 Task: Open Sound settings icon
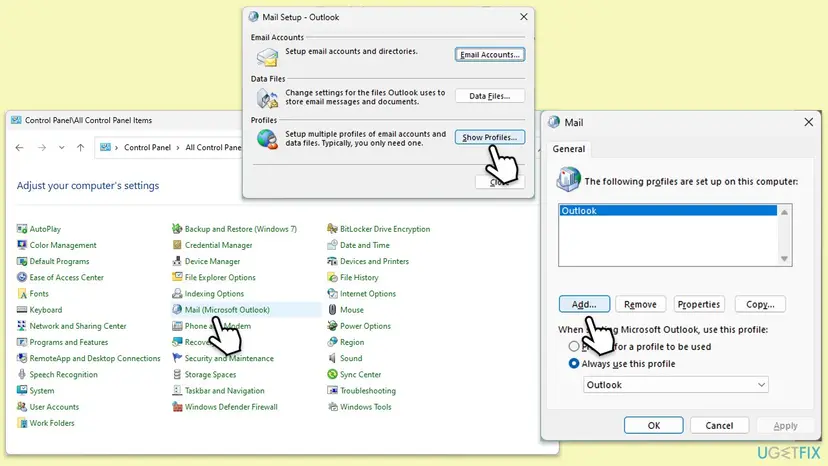tap(332, 358)
